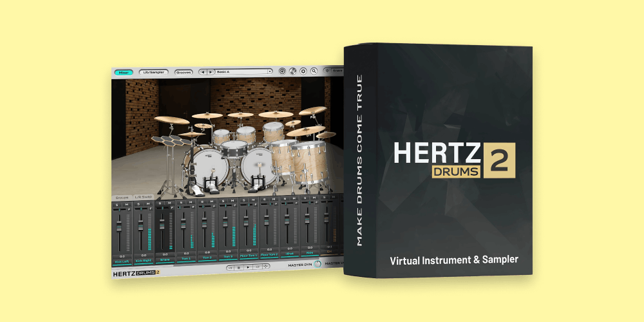Click the half-tempo /2 transport button
This screenshot has width=644, height=322.
tap(231, 267)
